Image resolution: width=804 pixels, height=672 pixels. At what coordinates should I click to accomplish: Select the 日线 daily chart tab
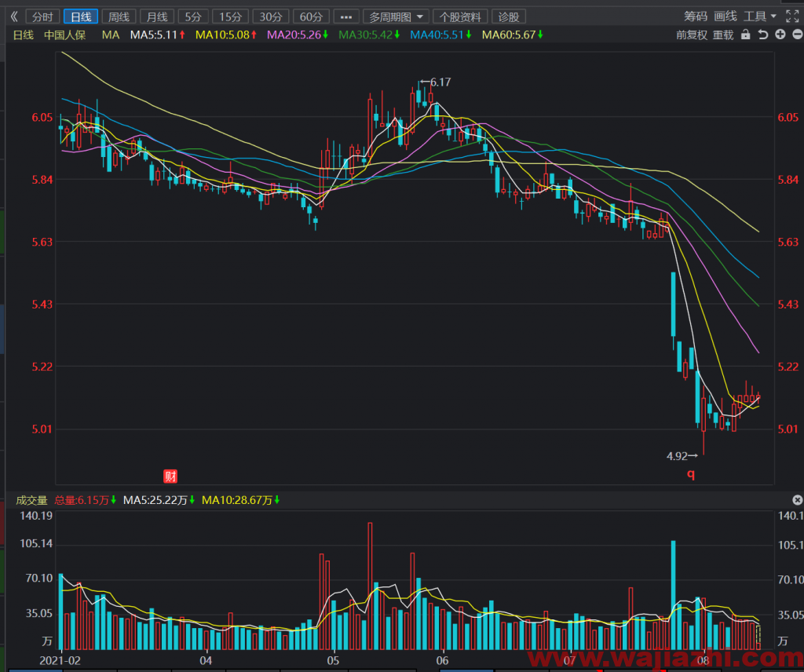pyautogui.click(x=81, y=17)
